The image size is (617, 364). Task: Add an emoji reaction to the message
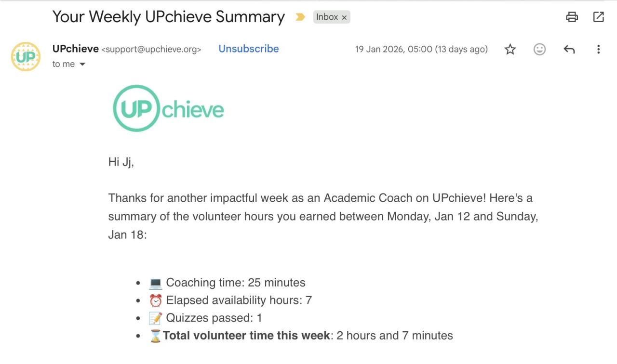(x=539, y=49)
